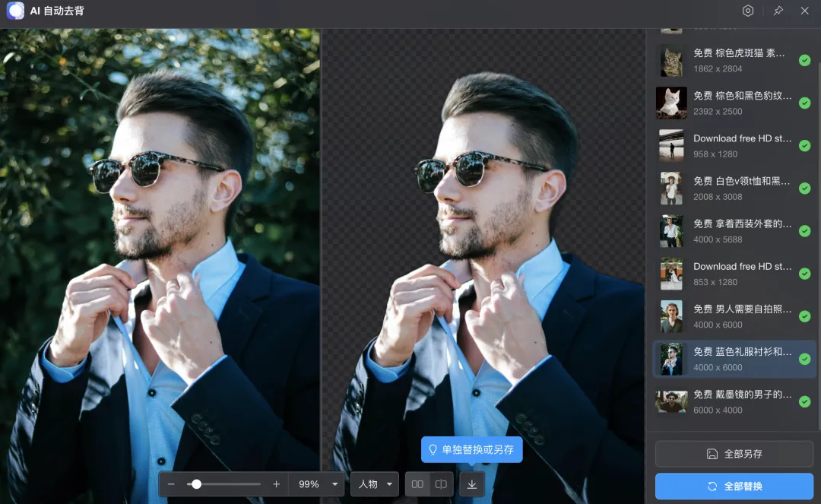Open the 99% zoom level dropdown
Image resolution: width=821 pixels, height=504 pixels.
pyautogui.click(x=318, y=484)
